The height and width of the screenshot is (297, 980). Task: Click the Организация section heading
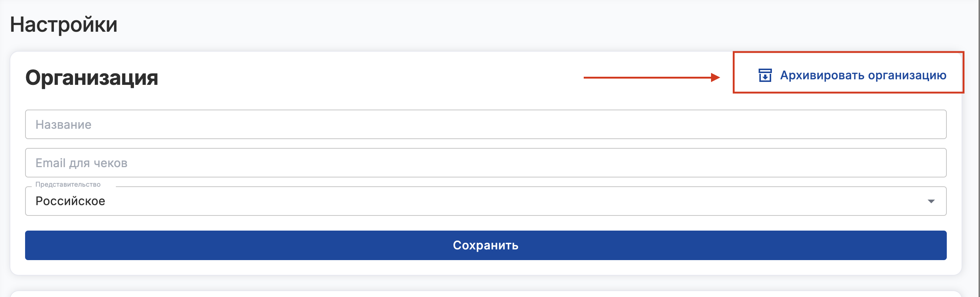pos(92,77)
